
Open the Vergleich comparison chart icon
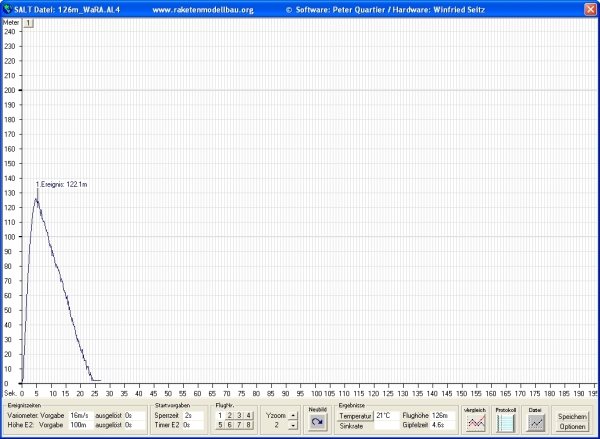[x=475, y=423]
